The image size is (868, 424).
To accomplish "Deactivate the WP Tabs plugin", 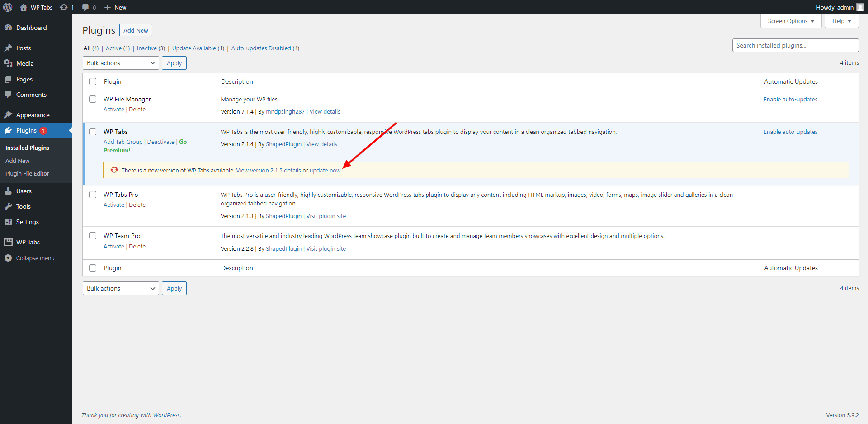I will pos(160,142).
